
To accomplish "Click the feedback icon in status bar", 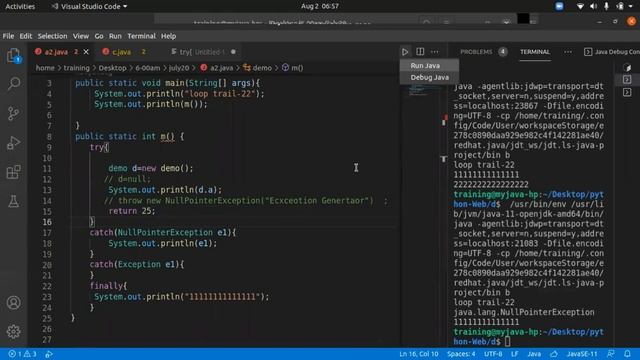I will pyautogui.click(x=611, y=354).
